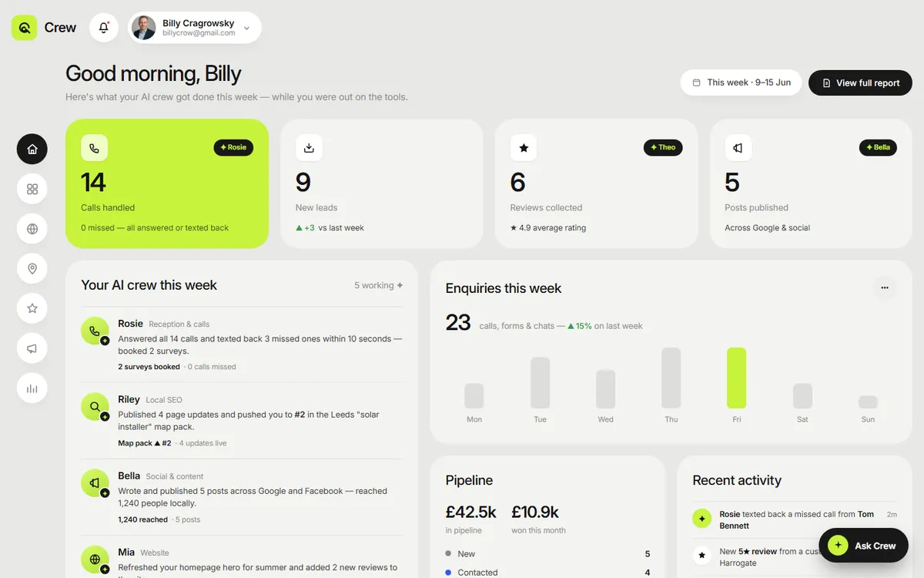Screen dimensions: 924x578
Task: Open the This week date range picker
Action: click(x=741, y=82)
